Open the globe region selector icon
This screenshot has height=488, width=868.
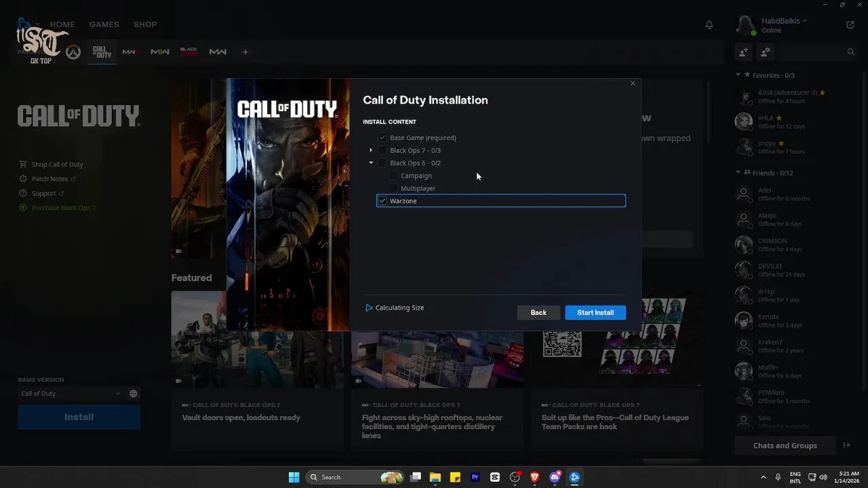[134, 393]
